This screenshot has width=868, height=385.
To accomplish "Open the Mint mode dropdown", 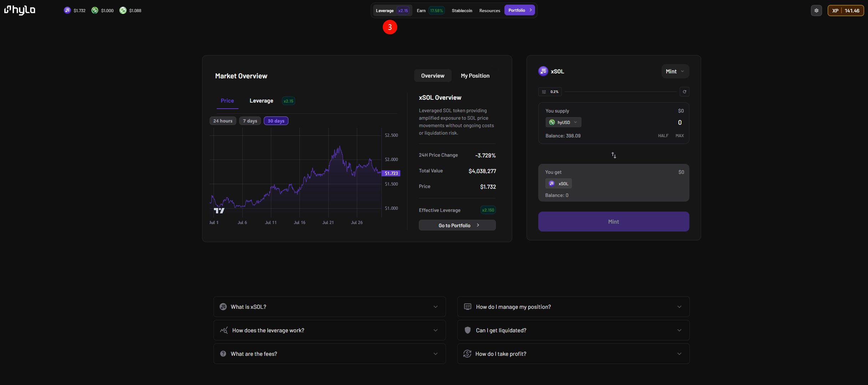I will [675, 71].
